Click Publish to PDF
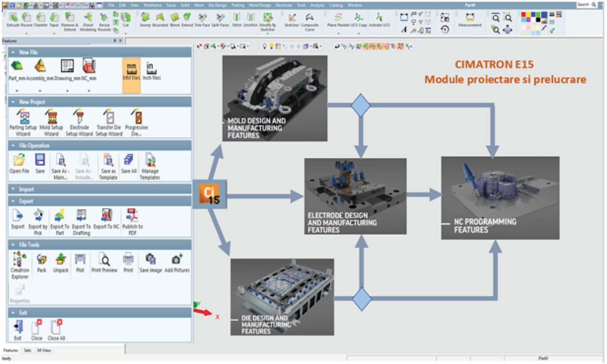 [x=132, y=222]
